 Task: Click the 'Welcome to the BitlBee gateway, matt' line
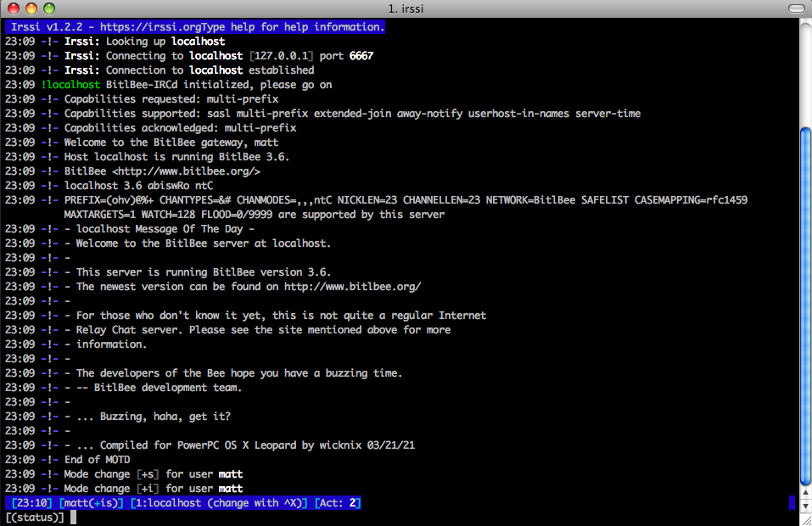click(x=142, y=143)
